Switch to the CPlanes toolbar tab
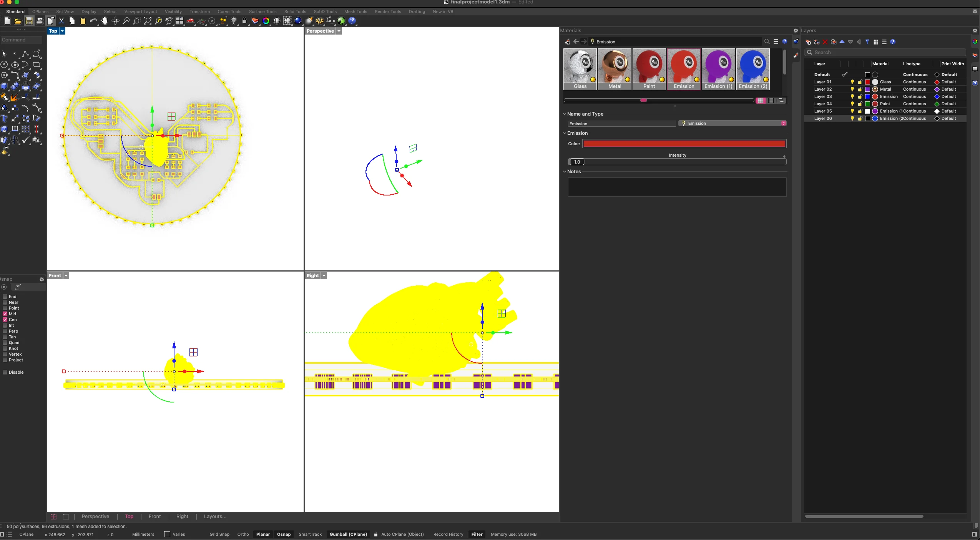The image size is (980, 540). point(40,12)
